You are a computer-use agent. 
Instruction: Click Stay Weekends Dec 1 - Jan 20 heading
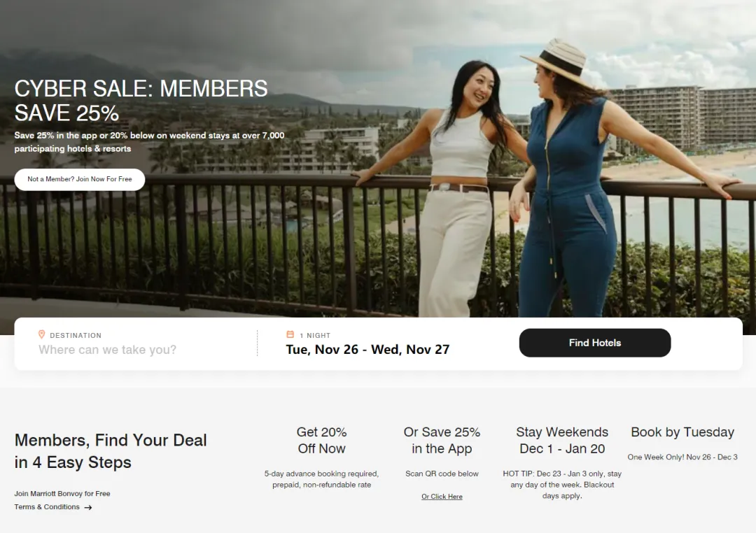(562, 440)
